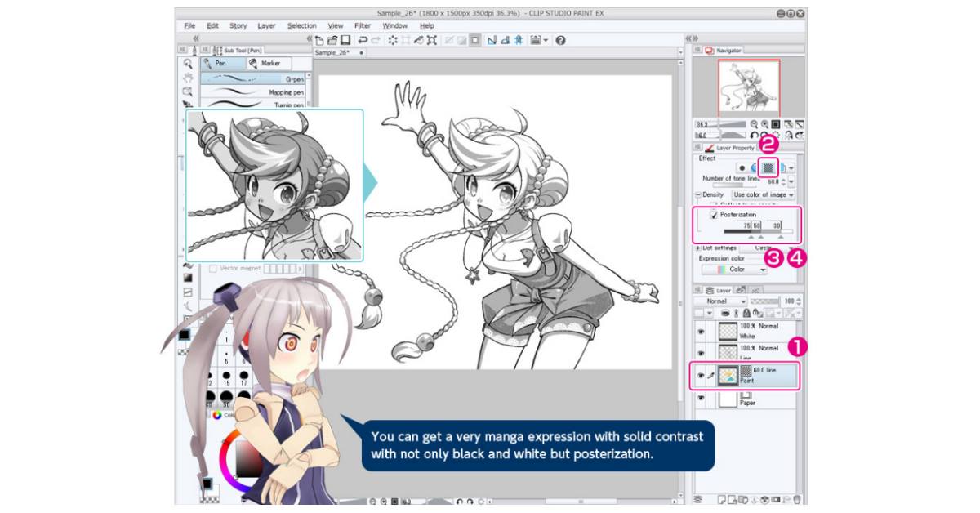Click the Layer Property panel tab

[x=730, y=148]
